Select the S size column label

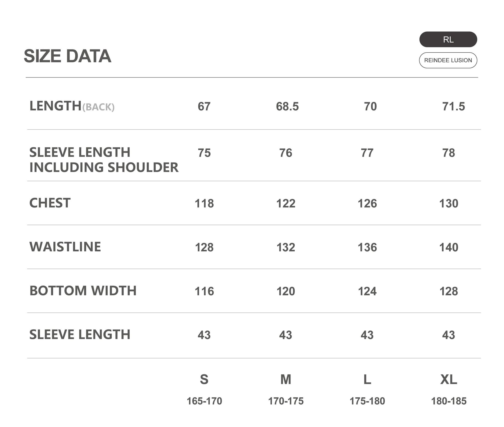click(x=204, y=379)
